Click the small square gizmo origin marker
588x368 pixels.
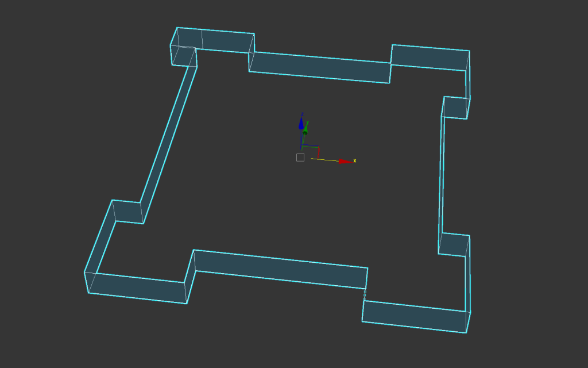(299, 156)
